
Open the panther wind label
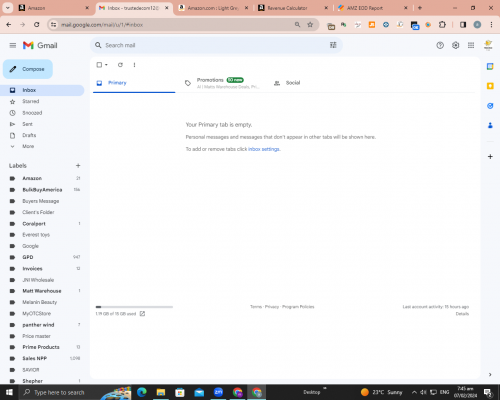[x=38, y=325]
